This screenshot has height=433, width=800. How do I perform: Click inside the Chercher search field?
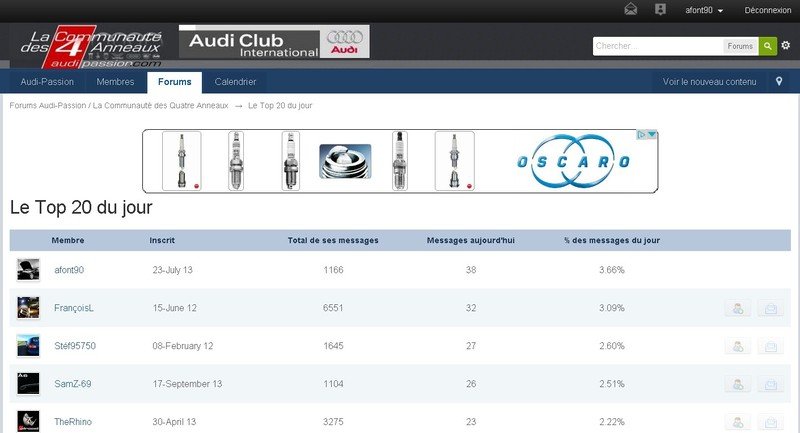657,46
